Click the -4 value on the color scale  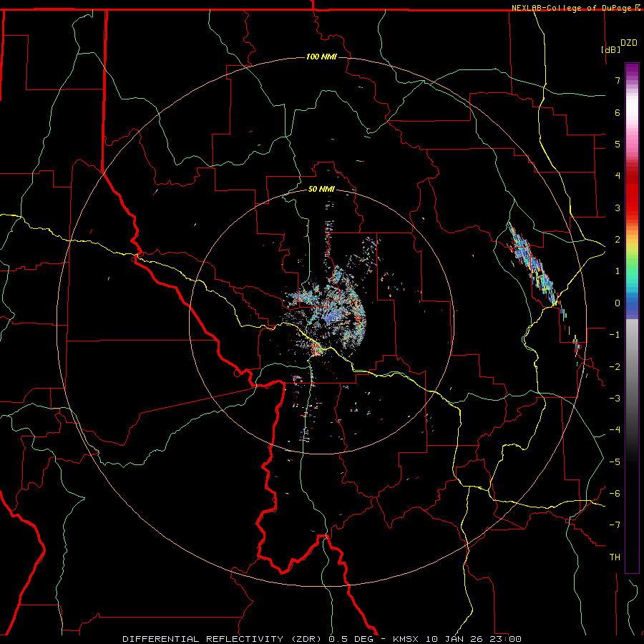(x=615, y=430)
